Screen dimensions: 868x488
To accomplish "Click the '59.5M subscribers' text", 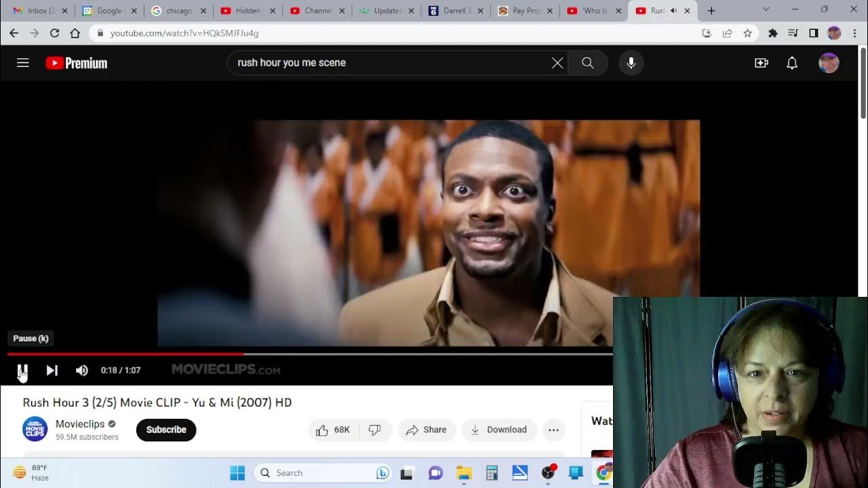I will click(x=87, y=437).
